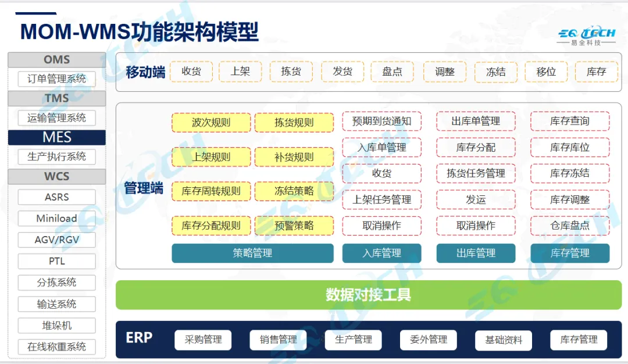Select 委外管理 in the ERP row
Viewport: 628px width, 364px height.
(x=428, y=340)
